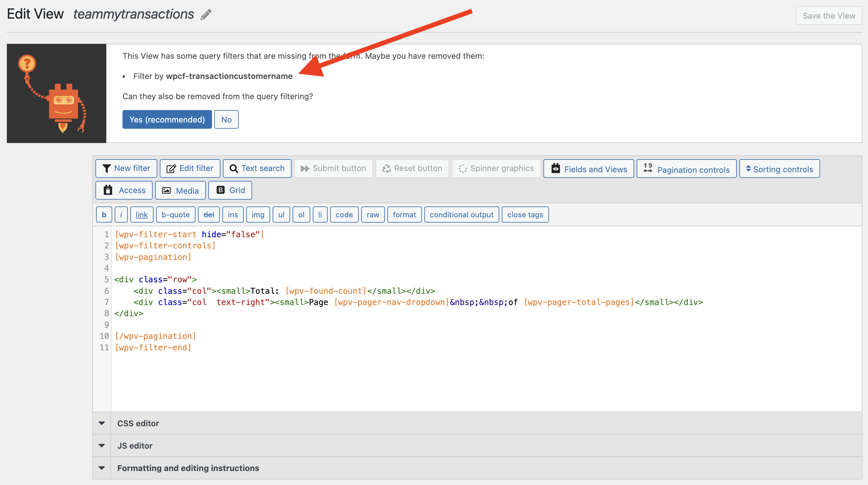This screenshot has width=868, height=485.
Task: Click empty editor line number 9
Action: [x=106, y=325]
